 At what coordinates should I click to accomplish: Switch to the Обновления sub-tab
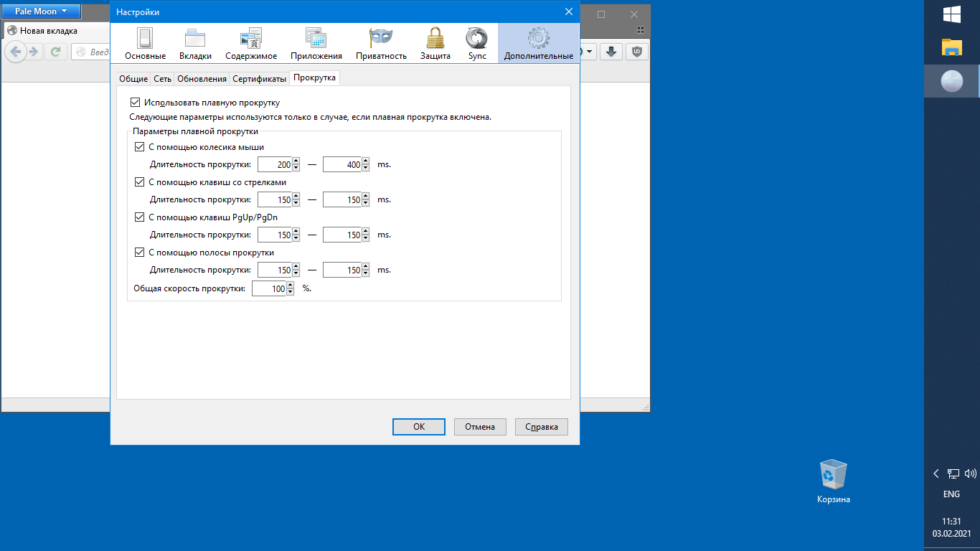(x=202, y=79)
